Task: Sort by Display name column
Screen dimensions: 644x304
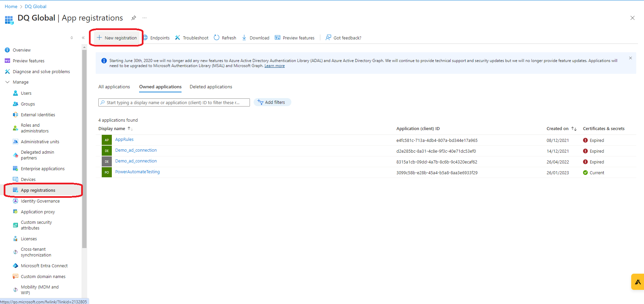Action: click(x=116, y=128)
